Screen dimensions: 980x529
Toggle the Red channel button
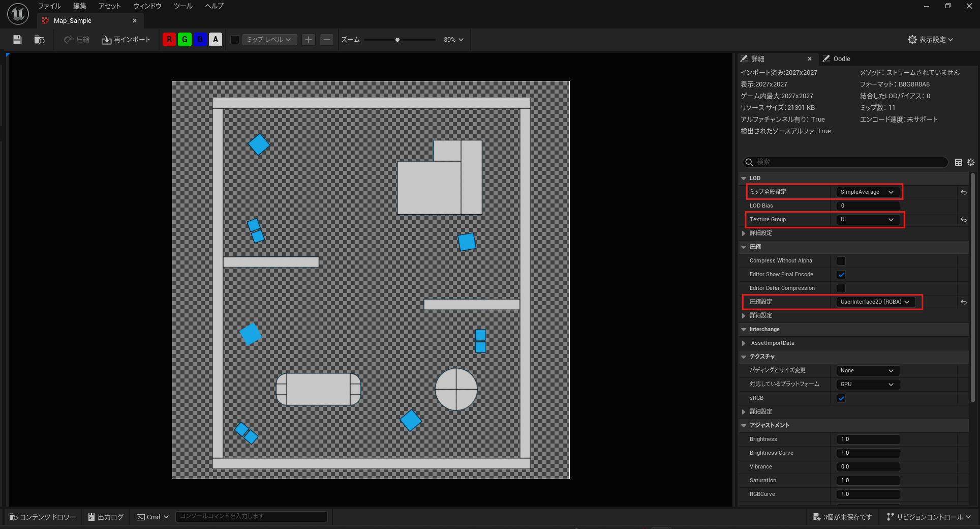(x=169, y=40)
